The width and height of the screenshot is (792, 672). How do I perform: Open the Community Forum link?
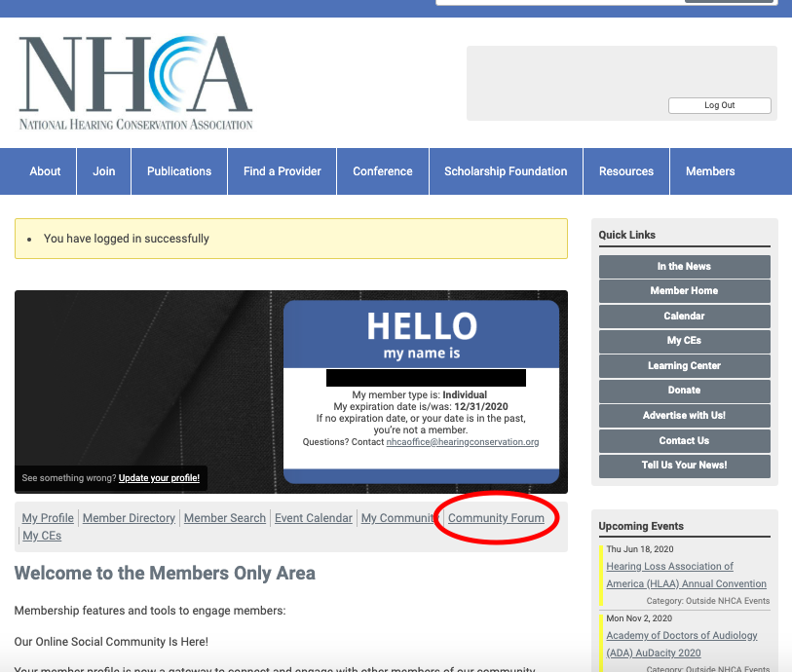[x=496, y=518]
